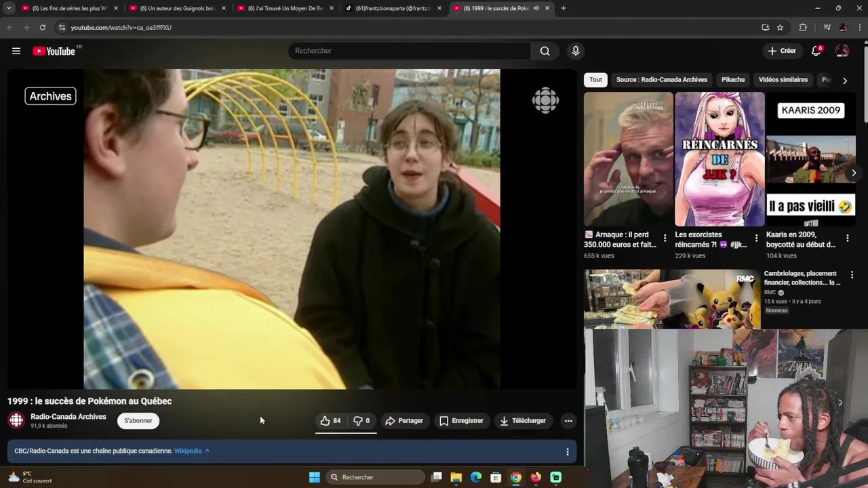Click the Télécharger download button

(523, 421)
